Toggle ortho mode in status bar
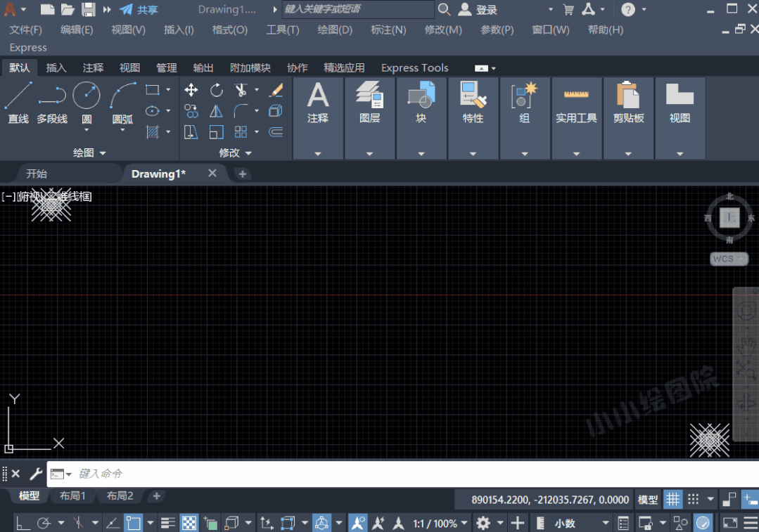Image resolution: width=759 pixels, height=532 pixels. (23, 523)
